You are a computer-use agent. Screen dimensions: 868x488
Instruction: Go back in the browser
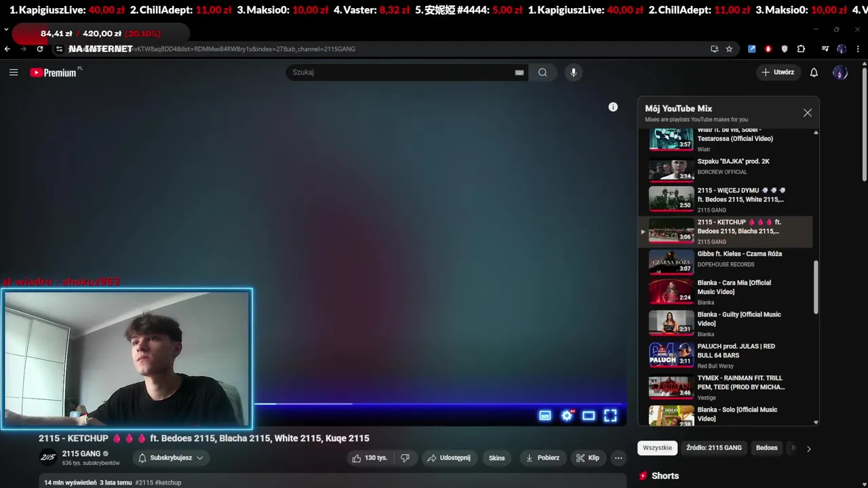pos(7,49)
